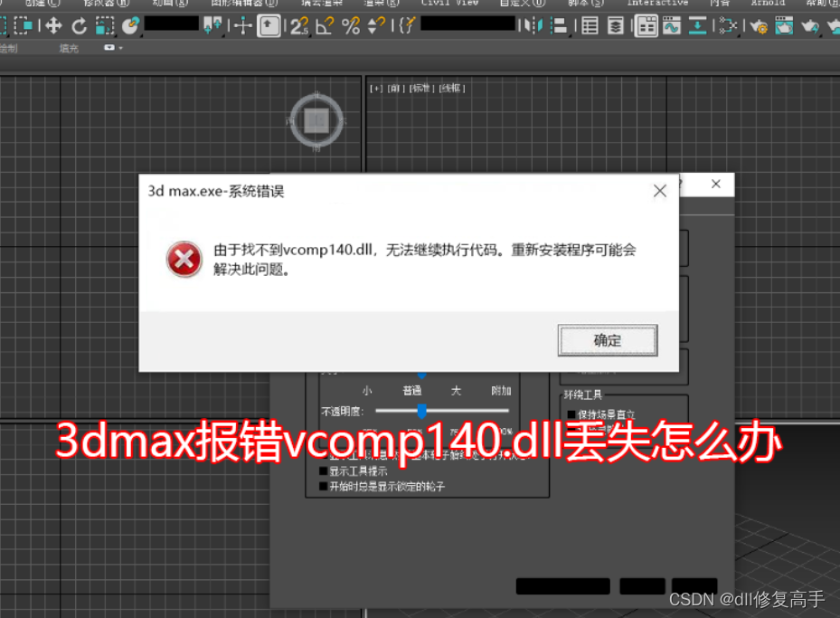This screenshot has width=840, height=618.
Task: Click the Use Pivot Point Center icon
Action: tap(212, 25)
